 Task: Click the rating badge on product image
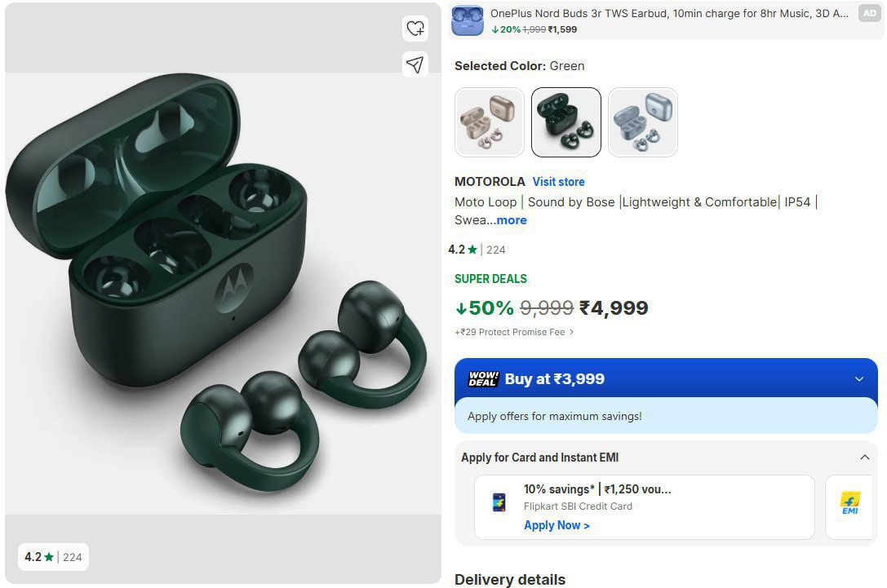click(x=53, y=557)
